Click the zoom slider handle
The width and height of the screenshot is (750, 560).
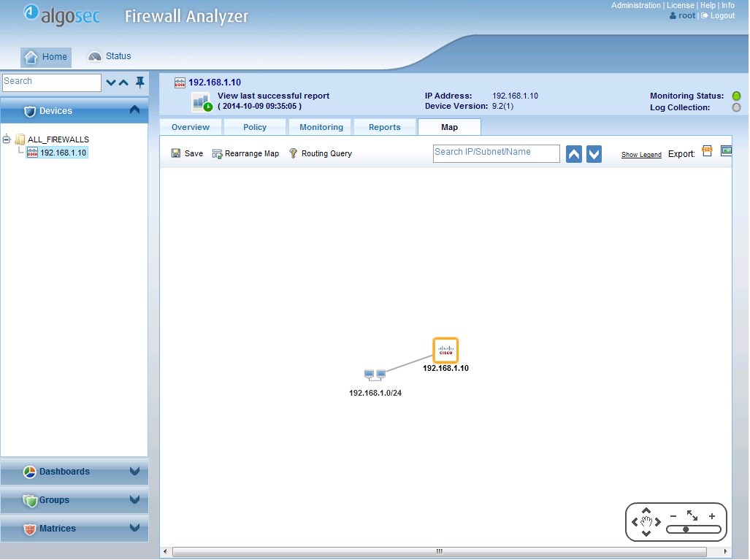click(686, 529)
